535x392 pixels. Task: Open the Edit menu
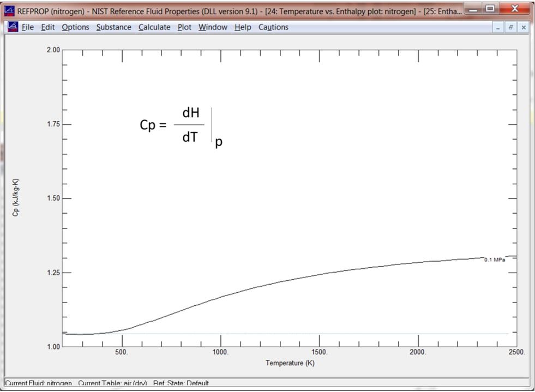pyautogui.click(x=48, y=27)
